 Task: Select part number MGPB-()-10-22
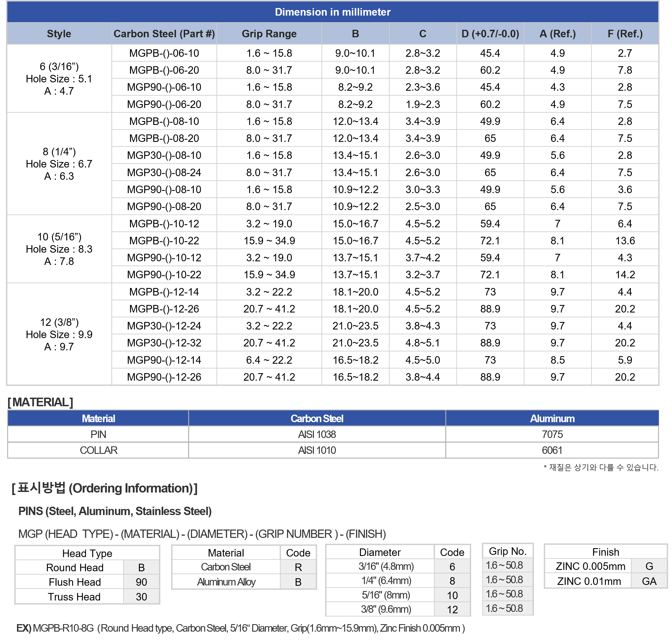[x=164, y=241]
